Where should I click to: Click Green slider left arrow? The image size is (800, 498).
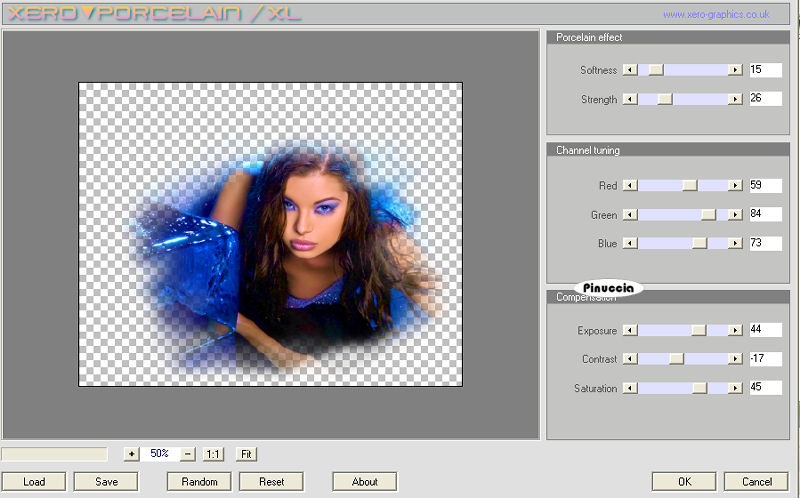click(x=630, y=215)
